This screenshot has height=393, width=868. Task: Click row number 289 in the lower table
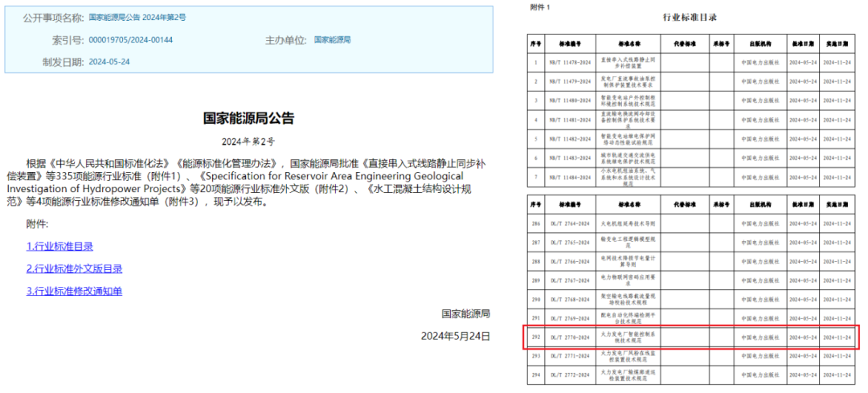[535, 280]
